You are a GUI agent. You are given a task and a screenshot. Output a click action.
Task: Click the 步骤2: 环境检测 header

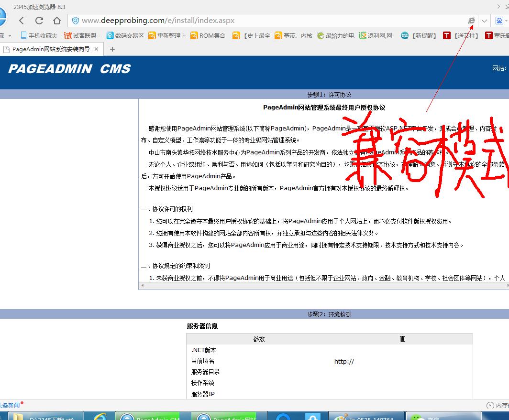click(x=329, y=314)
